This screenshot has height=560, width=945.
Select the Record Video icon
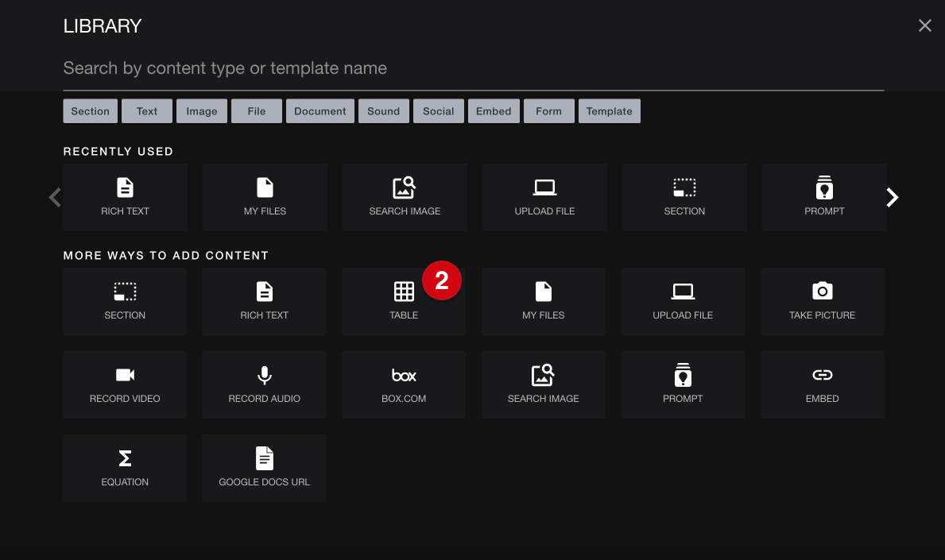point(125,384)
